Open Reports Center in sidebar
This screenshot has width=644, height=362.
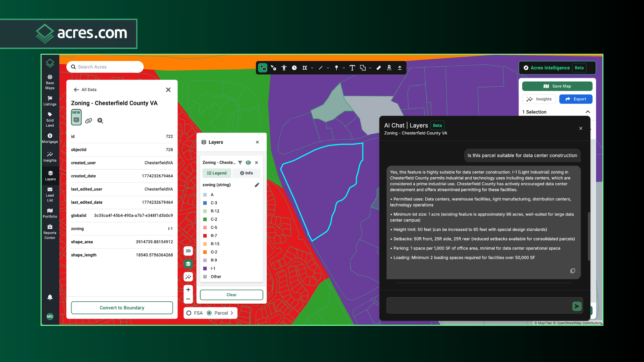[50, 232]
